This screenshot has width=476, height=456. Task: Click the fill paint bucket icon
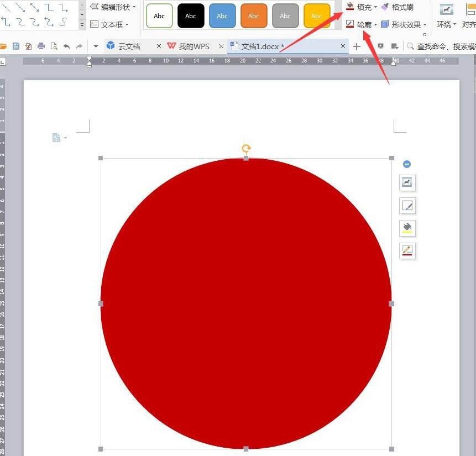tap(350, 7)
